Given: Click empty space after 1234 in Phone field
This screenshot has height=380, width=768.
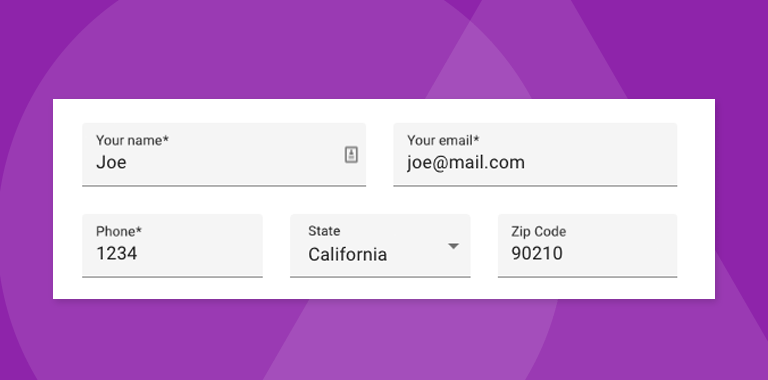Looking at the screenshot, I should pos(201,253).
